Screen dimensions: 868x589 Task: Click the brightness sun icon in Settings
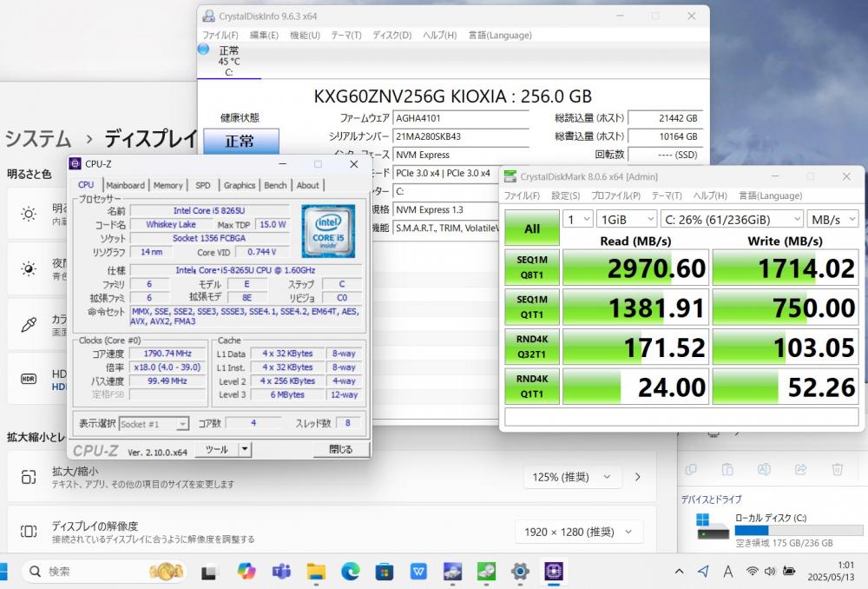[29, 214]
